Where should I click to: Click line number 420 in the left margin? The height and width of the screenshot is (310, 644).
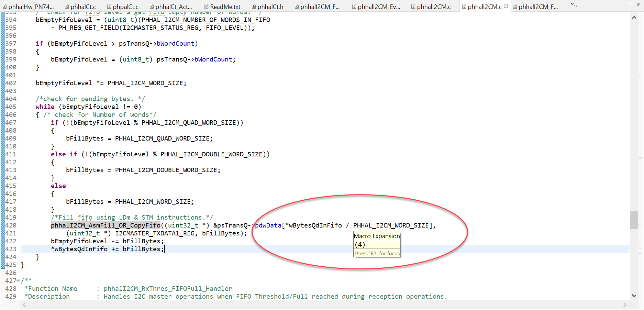click(11, 225)
